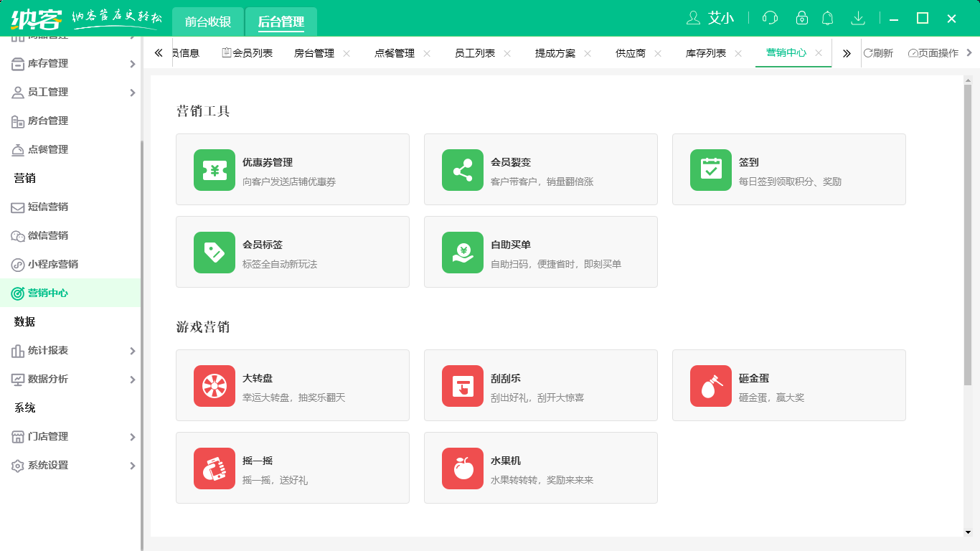Click the 砸金蛋 golden egg icon
980x551 pixels.
[x=710, y=385]
